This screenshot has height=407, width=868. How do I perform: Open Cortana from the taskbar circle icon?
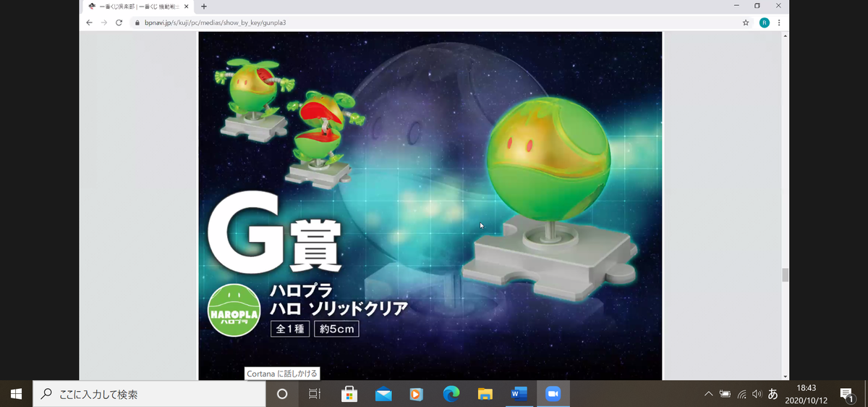(x=282, y=394)
